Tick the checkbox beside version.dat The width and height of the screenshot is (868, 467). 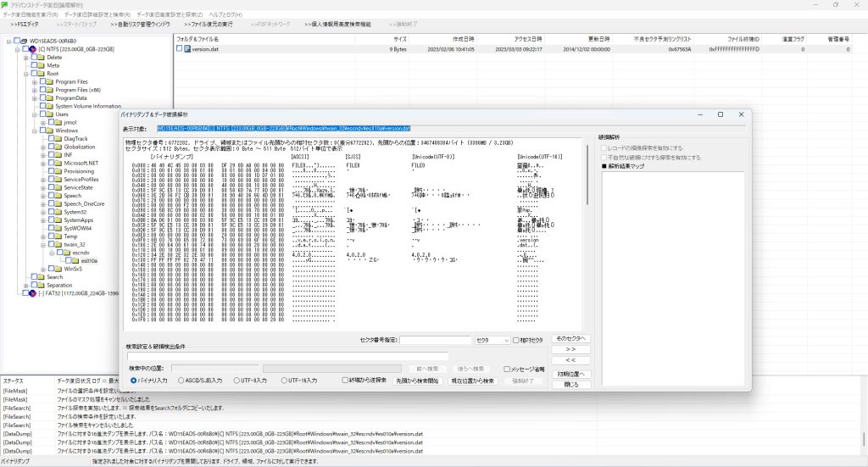point(180,49)
